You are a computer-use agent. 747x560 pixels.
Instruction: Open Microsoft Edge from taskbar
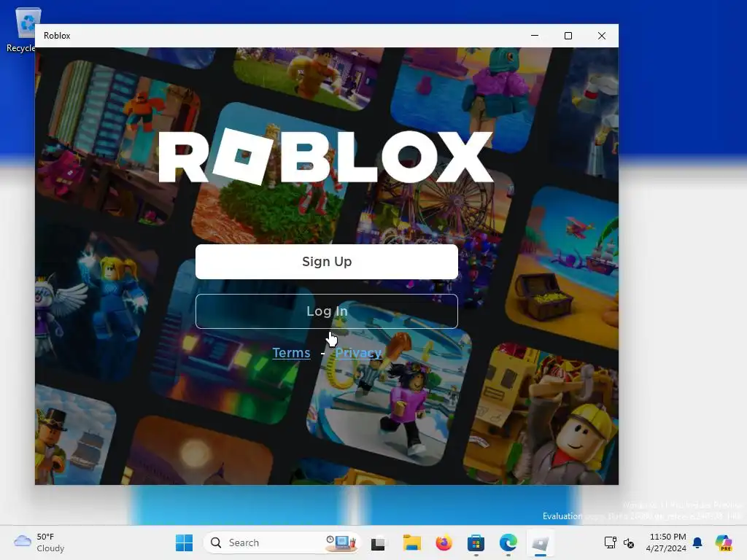click(x=508, y=542)
